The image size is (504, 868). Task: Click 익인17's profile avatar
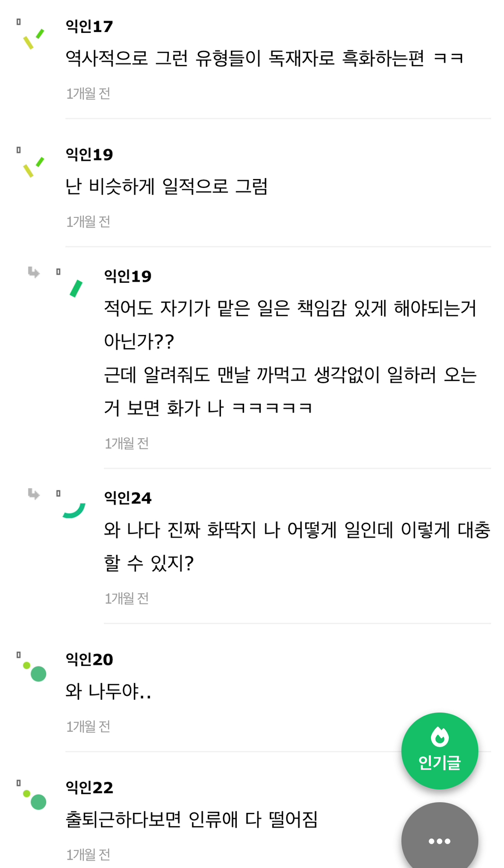pos(33,39)
